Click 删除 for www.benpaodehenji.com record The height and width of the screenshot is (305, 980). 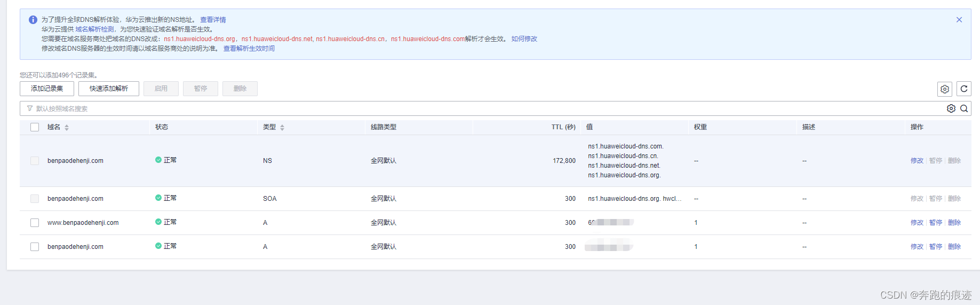(954, 223)
